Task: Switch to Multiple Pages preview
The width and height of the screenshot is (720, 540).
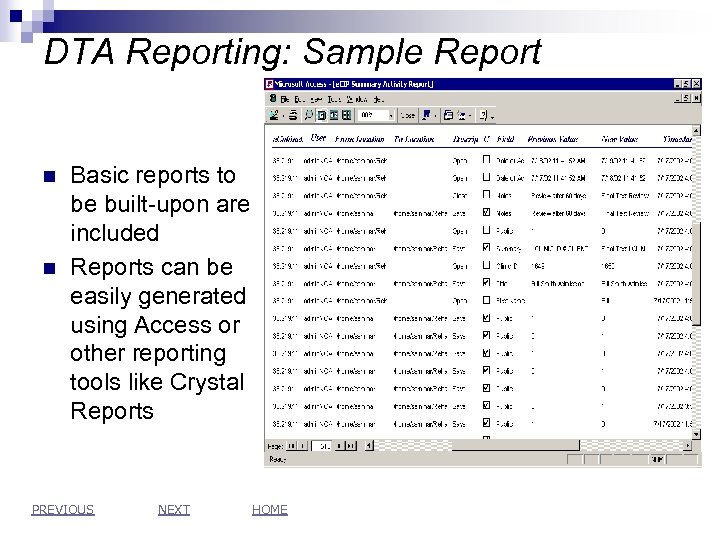Action: click(x=346, y=115)
